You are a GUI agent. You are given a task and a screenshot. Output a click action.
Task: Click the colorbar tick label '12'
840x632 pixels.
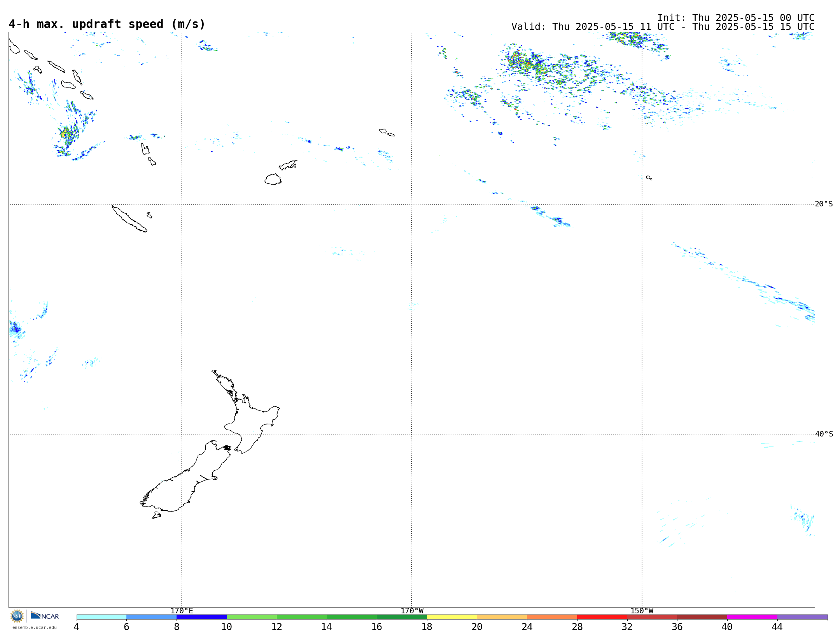pos(277,627)
